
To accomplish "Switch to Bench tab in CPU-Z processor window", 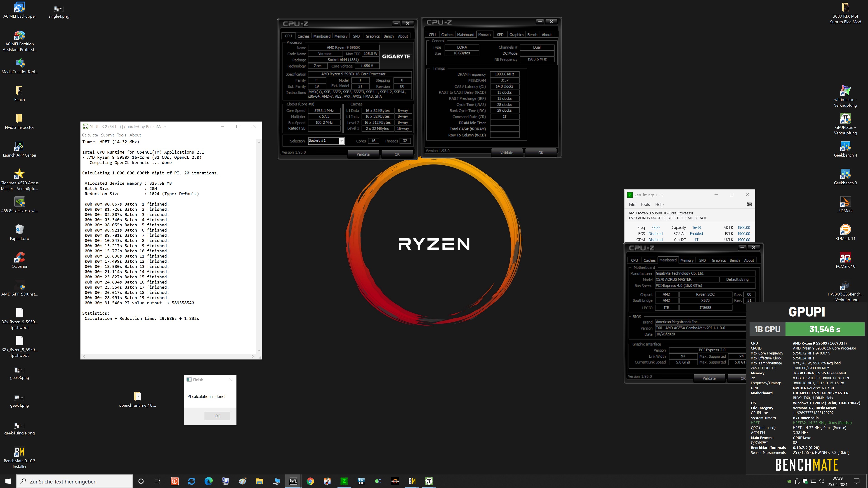I will tap(389, 36).
